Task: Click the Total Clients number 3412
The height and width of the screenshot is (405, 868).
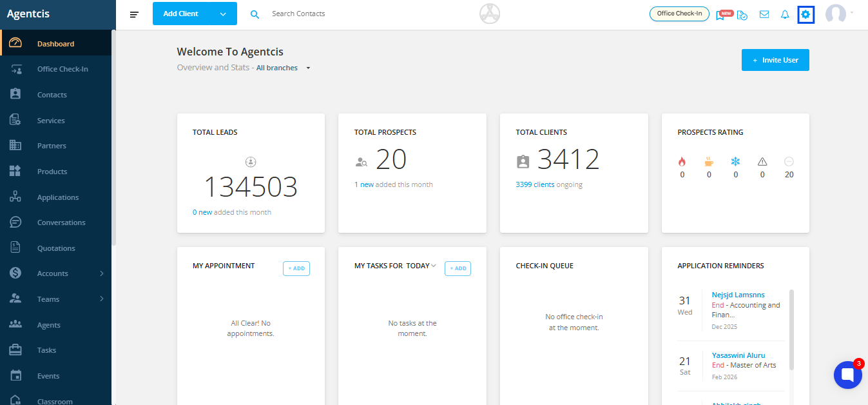Action: pos(568,159)
